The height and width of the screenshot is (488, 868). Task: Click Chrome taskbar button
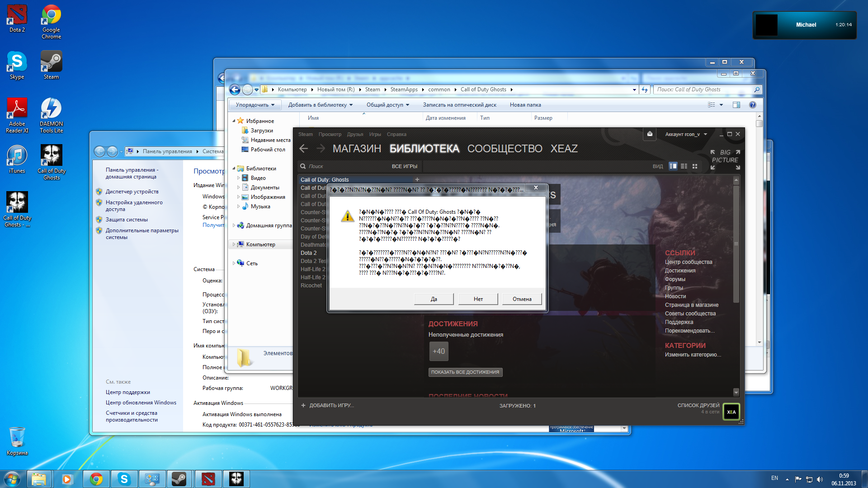click(96, 479)
